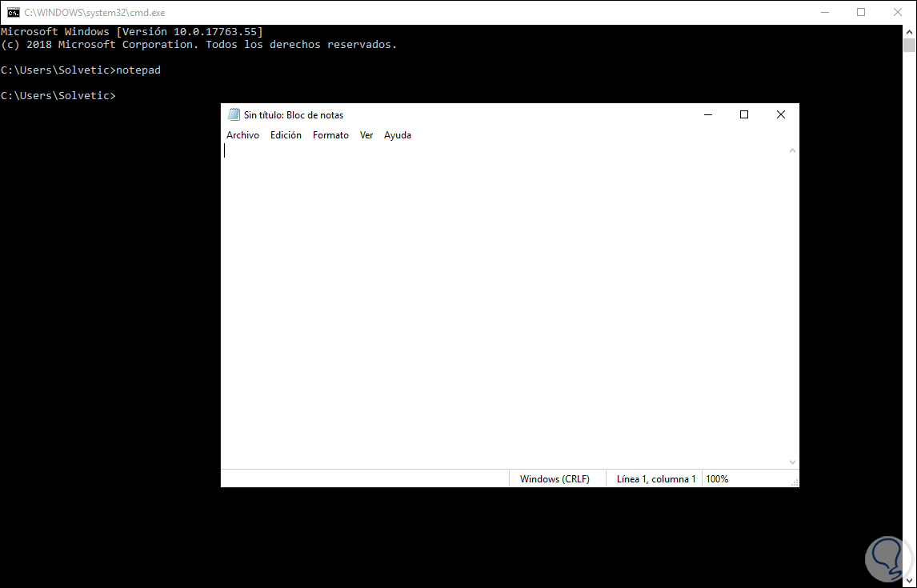
Task: Maximize the Bloc de notas window
Action: (744, 114)
